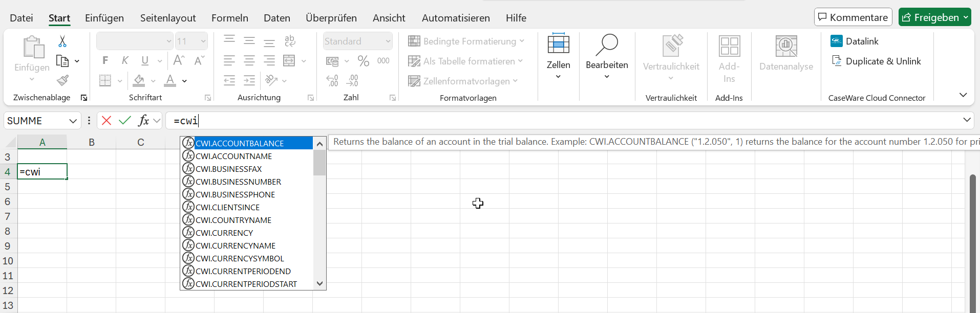This screenshot has width=980, height=313.
Task: Confirm formula entry checkmark icon
Action: [125, 120]
